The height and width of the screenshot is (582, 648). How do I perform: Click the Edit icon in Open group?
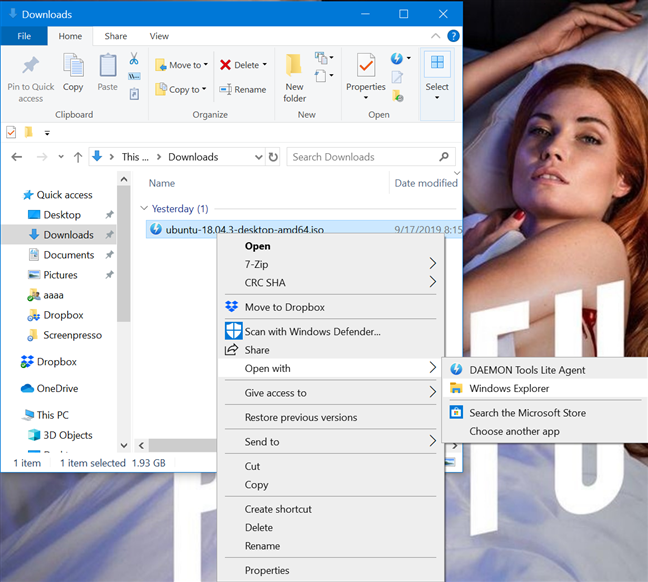click(397, 77)
